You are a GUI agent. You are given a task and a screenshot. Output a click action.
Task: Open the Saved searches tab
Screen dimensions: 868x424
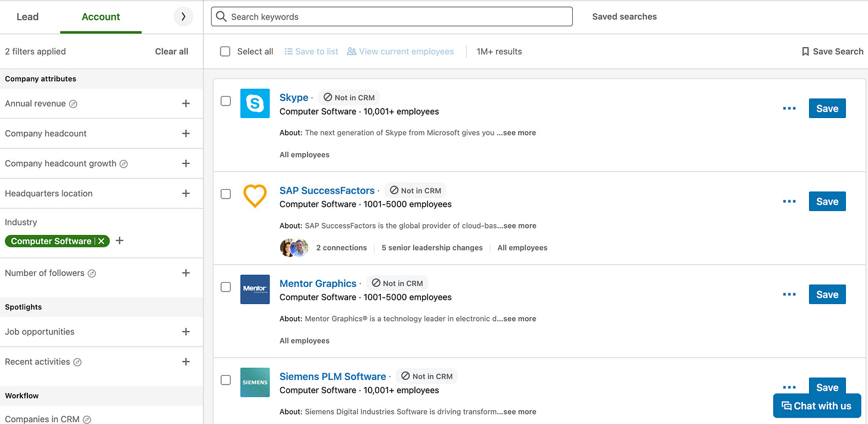tap(624, 17)
